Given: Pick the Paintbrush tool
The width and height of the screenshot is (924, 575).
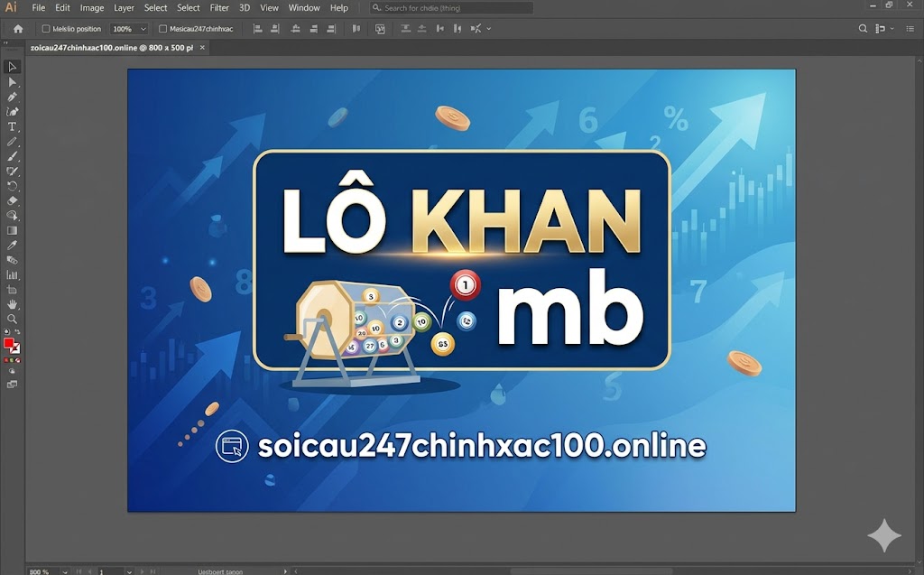Looking at the screenshot, I should pos(12,155).
